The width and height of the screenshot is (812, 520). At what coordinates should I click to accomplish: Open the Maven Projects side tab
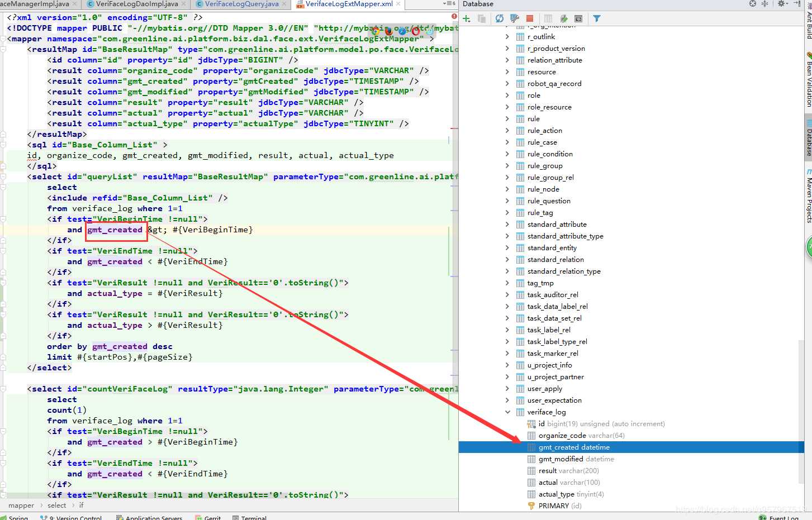coord(808,197)
